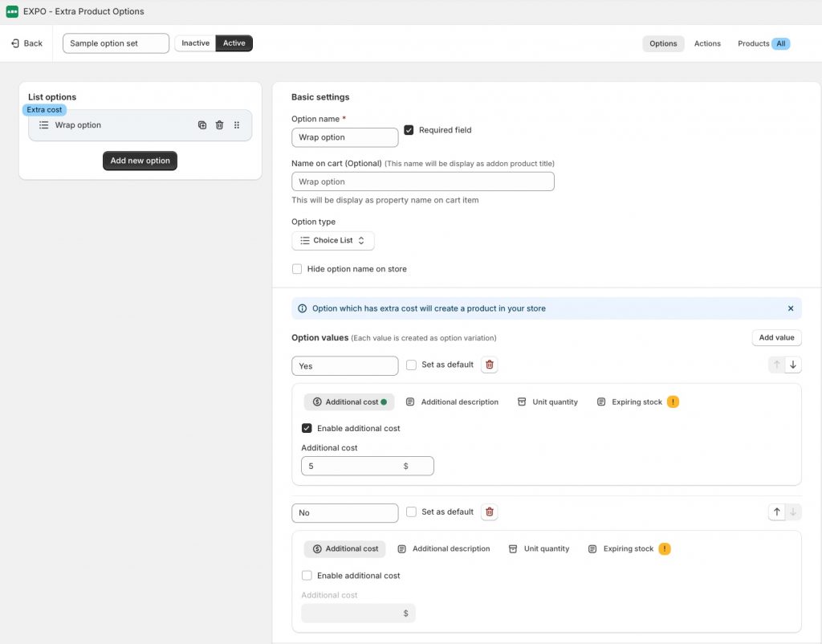This screenshot has height=644, width=822.
Task: Click the empty additional cost field for No
Action: coord(358,613)
